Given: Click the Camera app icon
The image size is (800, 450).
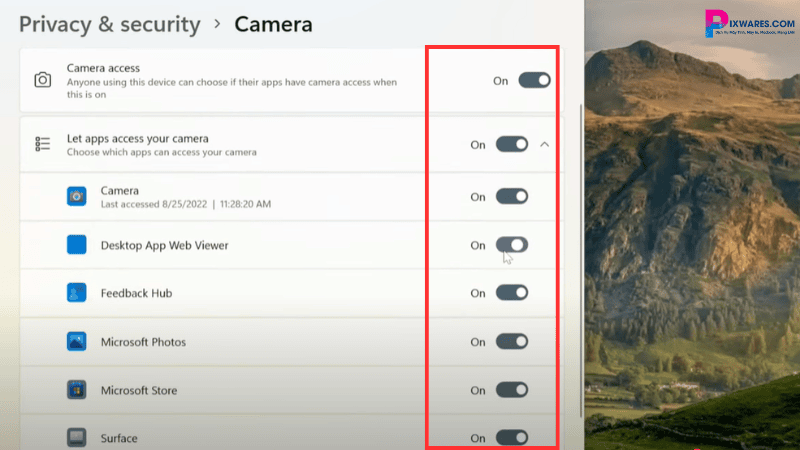Looking at the screenshot, I should [x=77, y=196].
